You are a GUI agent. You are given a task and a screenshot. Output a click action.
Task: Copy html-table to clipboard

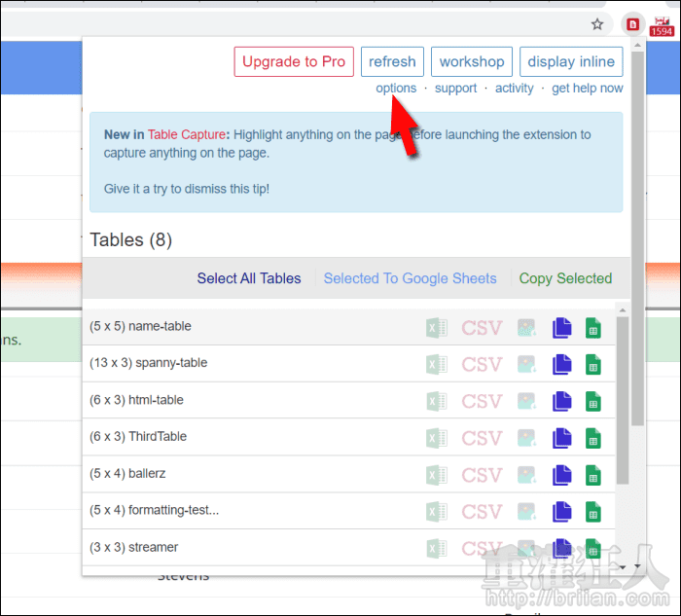(561, 401)
